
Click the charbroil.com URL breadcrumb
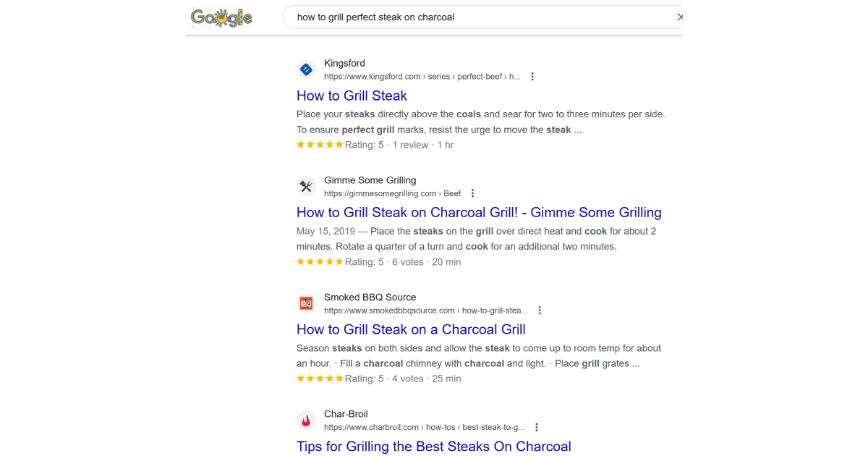click(425, 427)
